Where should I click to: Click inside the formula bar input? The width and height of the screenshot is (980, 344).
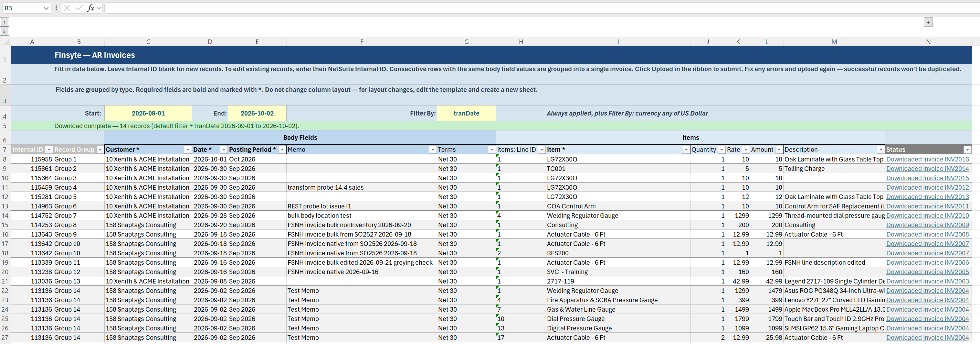540,8
